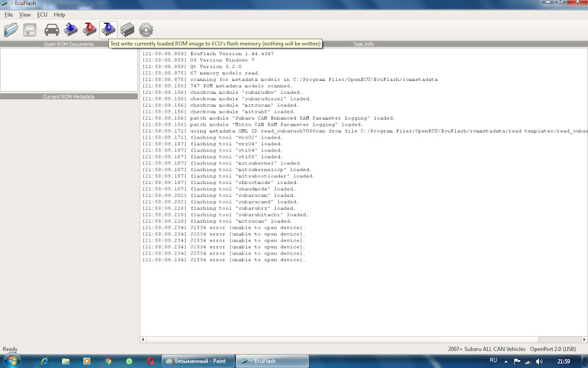This screenshot has width=588, height=368.
Task: Click the read from ECU blue arrow icon
Action: 71,29
